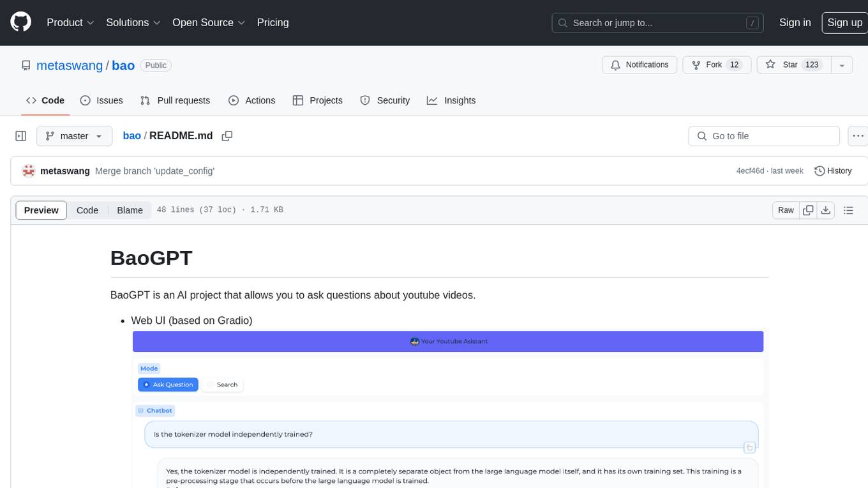View the file History
Screen dimensions: 868x488
point(833,171)
